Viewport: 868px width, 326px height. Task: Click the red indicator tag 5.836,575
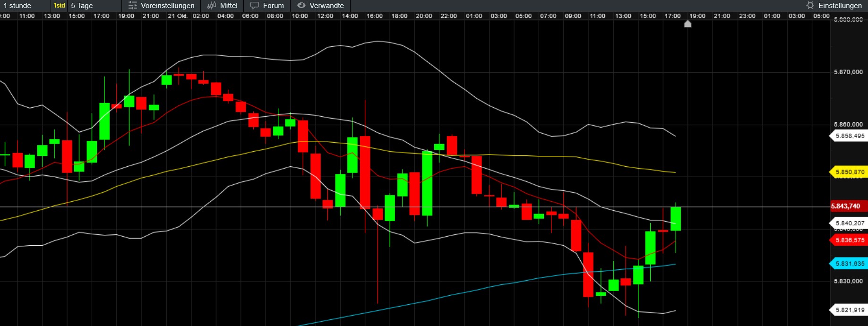[849, 240]
